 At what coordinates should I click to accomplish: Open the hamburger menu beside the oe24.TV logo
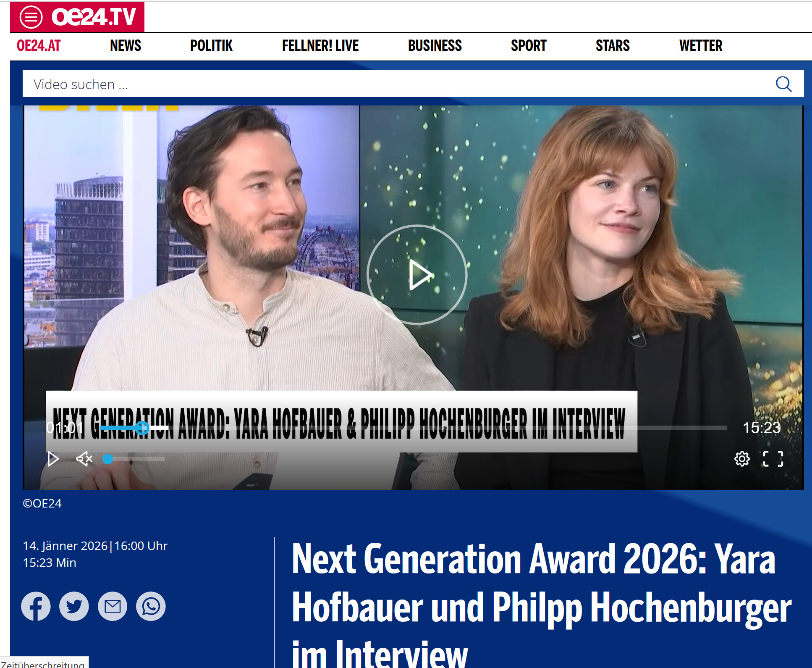pos(31,17)
